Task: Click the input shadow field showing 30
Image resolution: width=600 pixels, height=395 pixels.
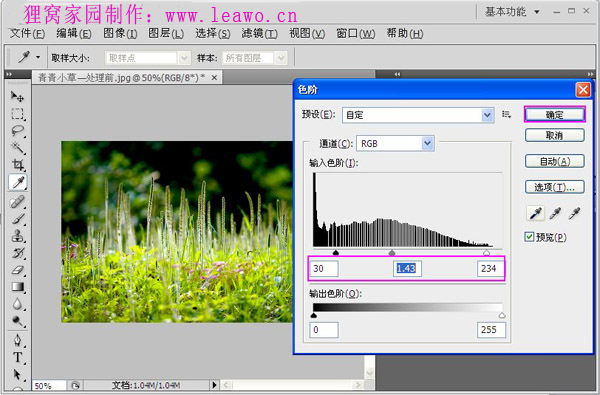Action: [324, 269]
